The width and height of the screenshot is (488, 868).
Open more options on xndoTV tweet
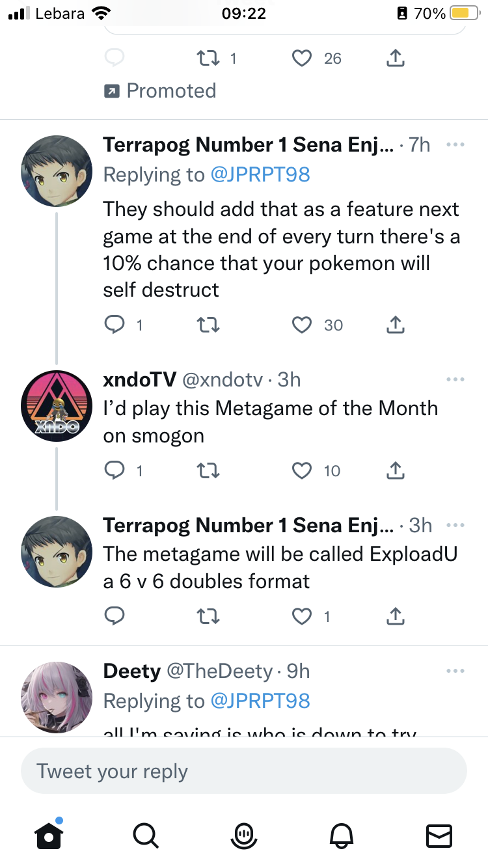455,379
